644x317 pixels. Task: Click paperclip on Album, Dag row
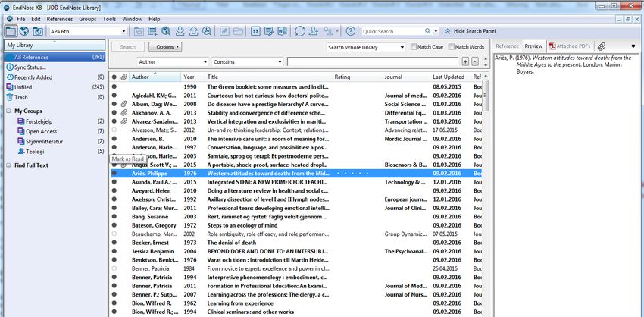click(123, 105)
